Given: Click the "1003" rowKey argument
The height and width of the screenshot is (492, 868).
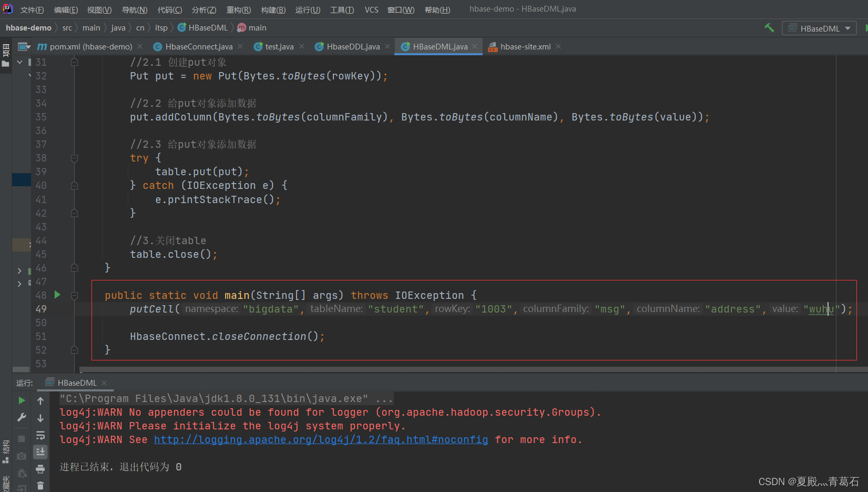Looking at the screenshot, I should point(494,309).
